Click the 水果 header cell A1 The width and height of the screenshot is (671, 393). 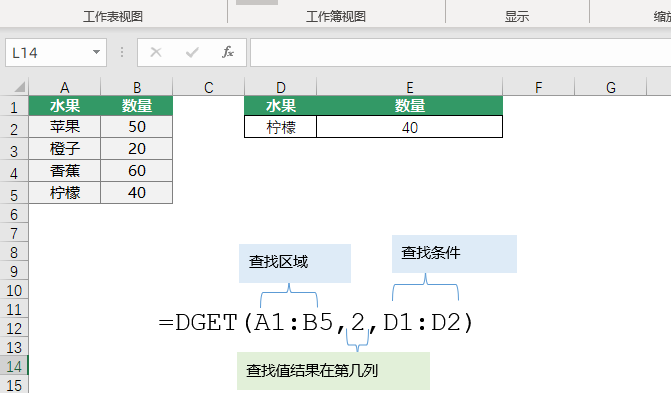(x=65, y=106)
